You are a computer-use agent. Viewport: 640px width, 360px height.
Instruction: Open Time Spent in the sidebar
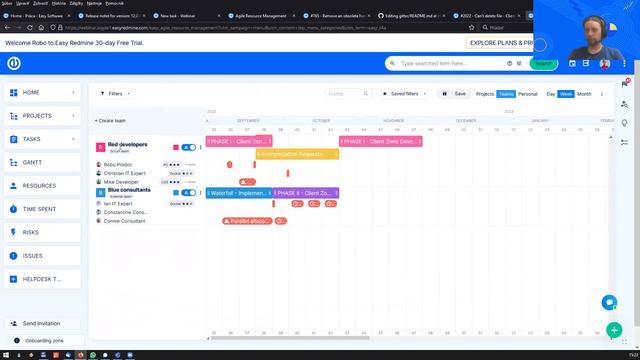point(42,209)
